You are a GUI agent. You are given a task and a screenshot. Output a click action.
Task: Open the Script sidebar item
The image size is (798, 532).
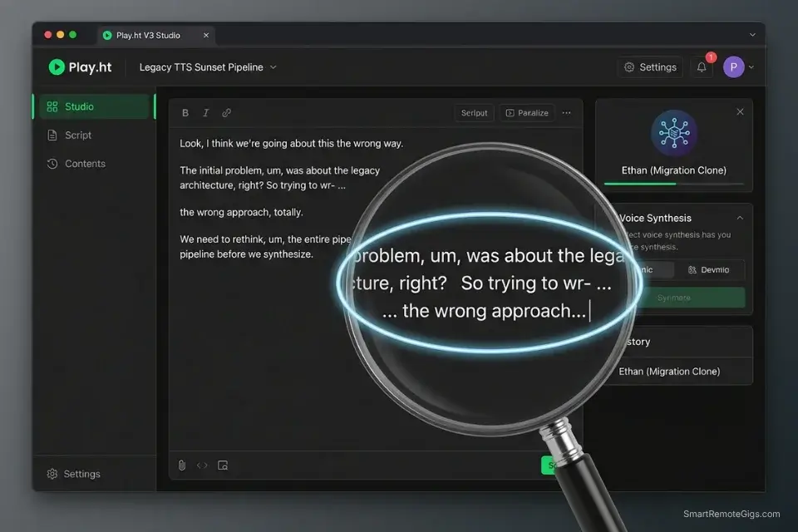point(78,135)
